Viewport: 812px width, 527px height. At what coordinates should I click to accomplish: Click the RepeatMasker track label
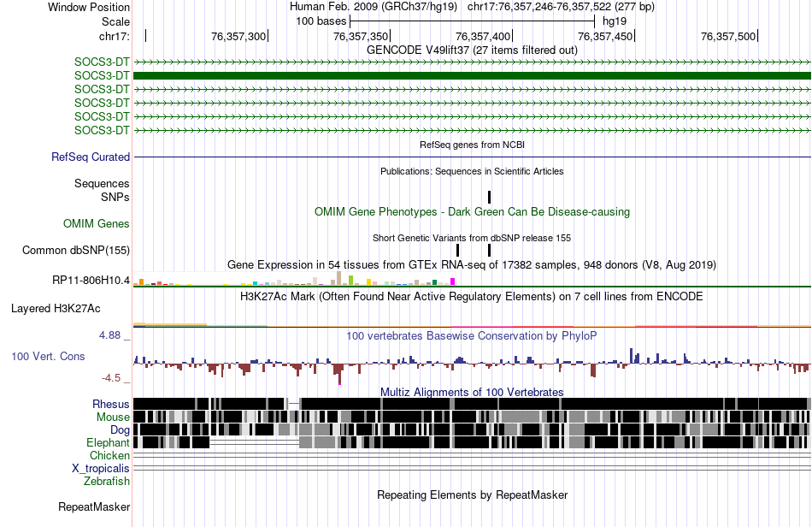[94, 507]
